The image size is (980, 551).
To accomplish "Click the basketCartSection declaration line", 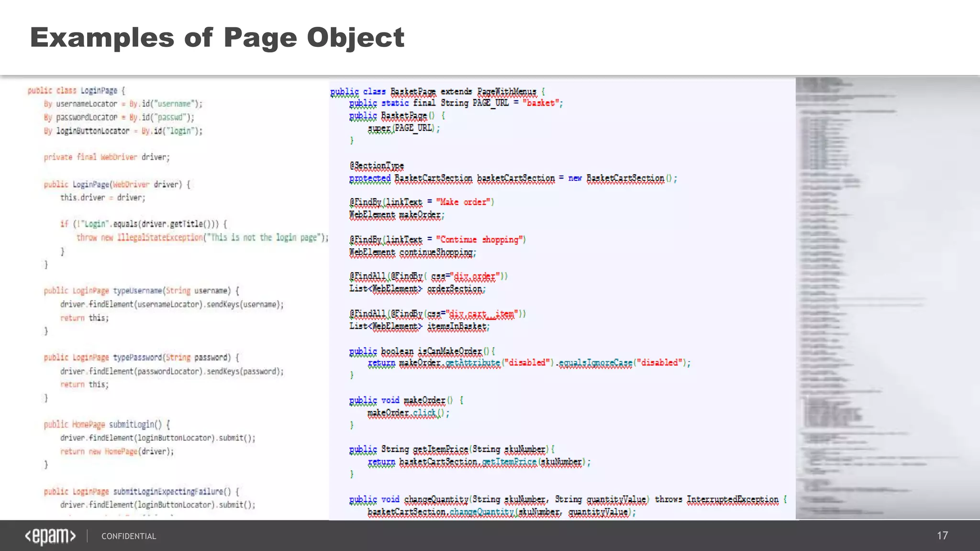I will 513,178.
